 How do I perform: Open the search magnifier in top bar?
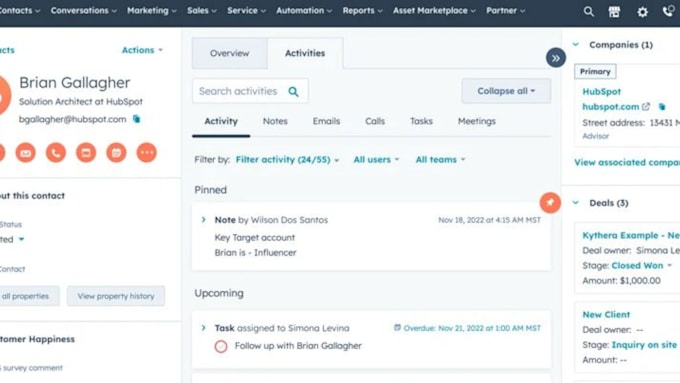(588, 11)
